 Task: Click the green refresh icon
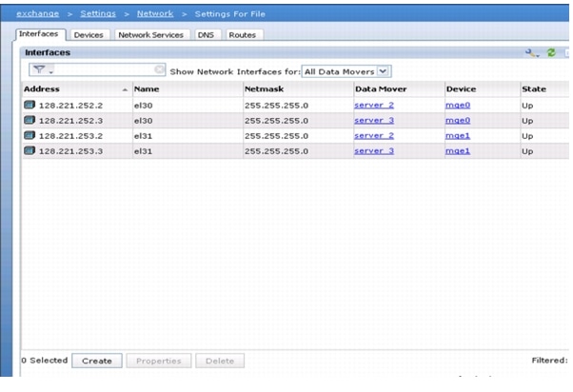click(x=550, y=53)
